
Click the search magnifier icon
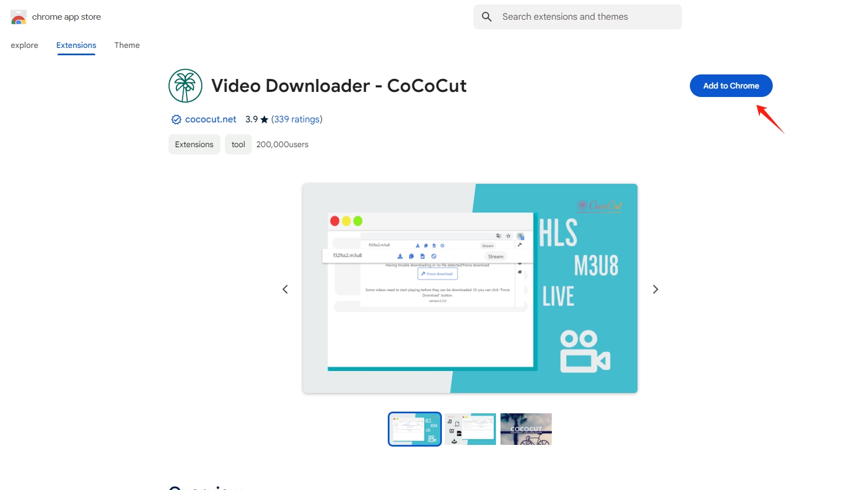tap(487, 17)
